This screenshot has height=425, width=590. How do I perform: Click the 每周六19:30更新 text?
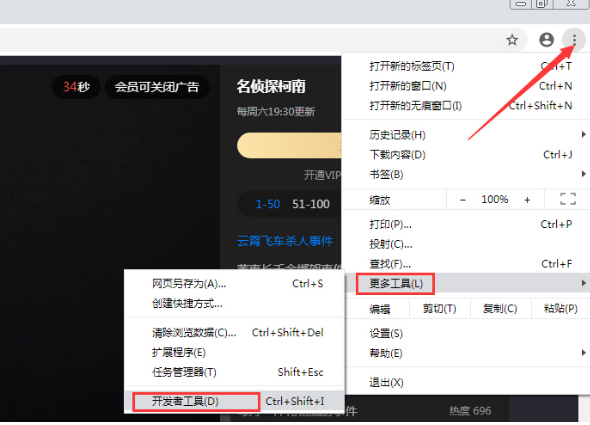pyautogui.click(x=276, y=112)
